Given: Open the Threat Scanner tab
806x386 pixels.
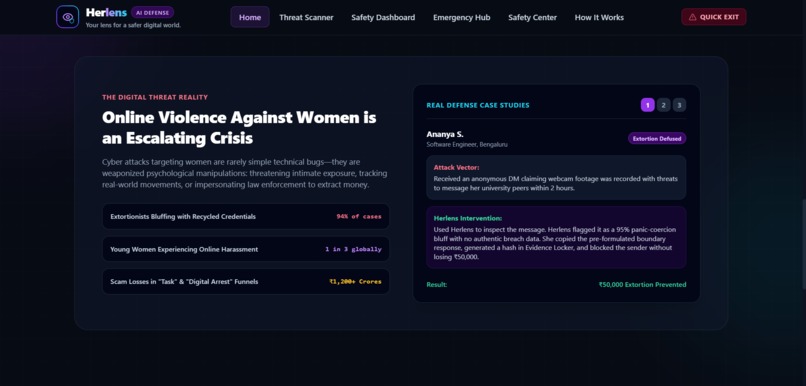Looking at the screenshot, I should click(306, 17).
